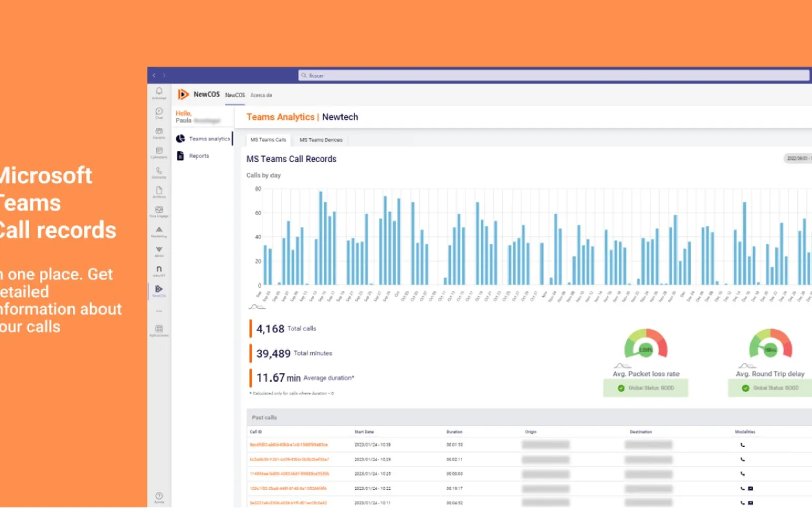Open the Viva Engage sidebar icon
Screen dimensions: 812x508
(159, 210)
